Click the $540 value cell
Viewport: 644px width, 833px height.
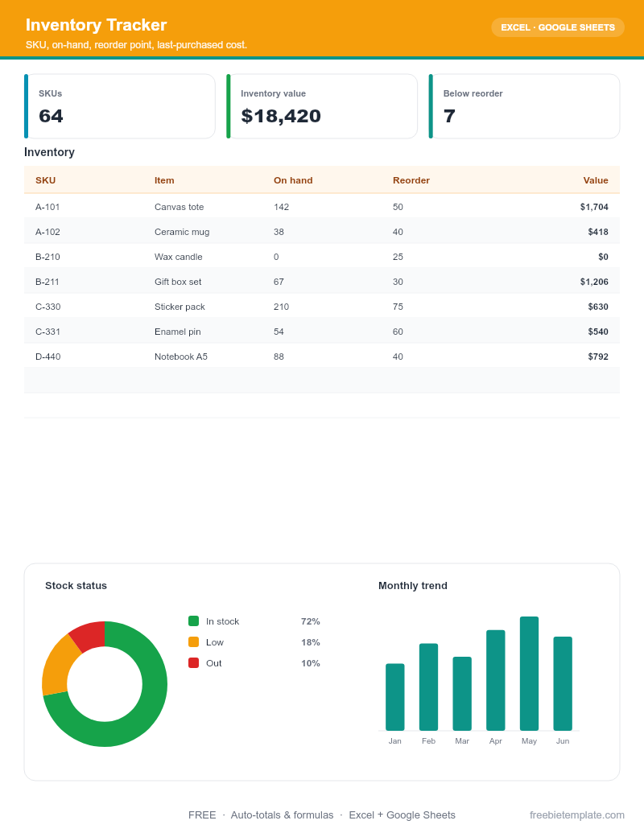[x=598, y=332]
